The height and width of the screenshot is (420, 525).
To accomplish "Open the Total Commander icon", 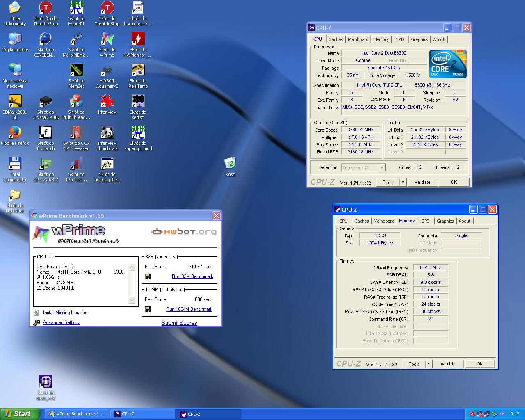I will pyautogui.click(x=15, y=163).
